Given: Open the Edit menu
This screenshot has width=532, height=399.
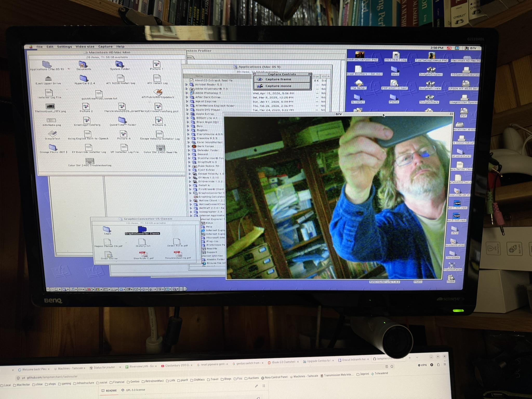Looking at the screenshot, I should pyautogui.click(x=50, y=47).
